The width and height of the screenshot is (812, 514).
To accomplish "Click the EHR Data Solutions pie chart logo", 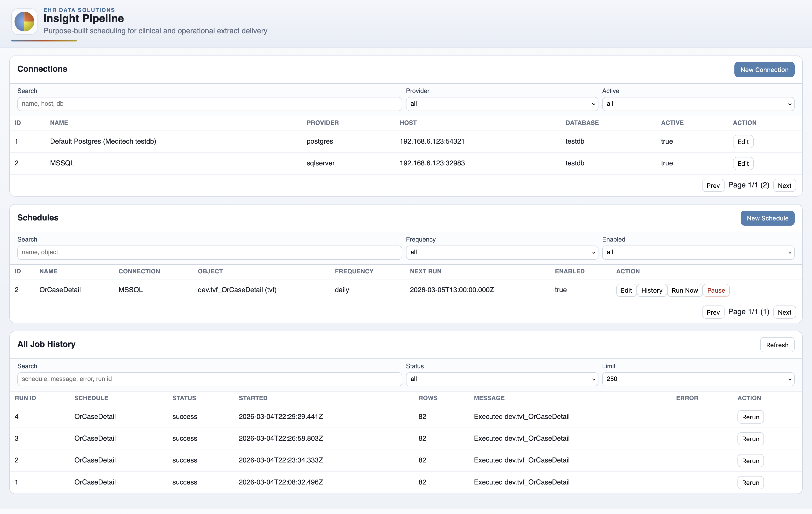I will pos(24,21).
